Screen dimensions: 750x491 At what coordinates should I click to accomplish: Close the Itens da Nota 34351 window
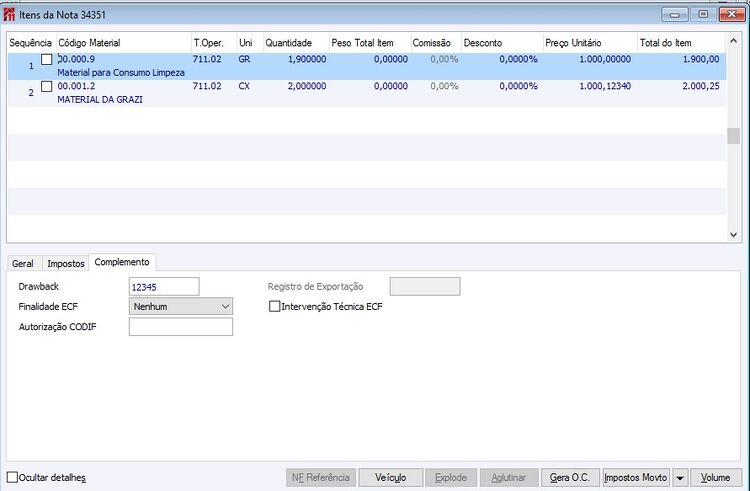(x=732, y=15)
